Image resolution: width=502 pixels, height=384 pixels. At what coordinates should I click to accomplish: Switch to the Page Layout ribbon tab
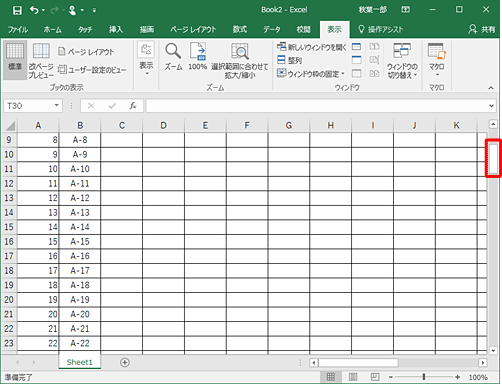pyautogui.click(x=193, y=30)
